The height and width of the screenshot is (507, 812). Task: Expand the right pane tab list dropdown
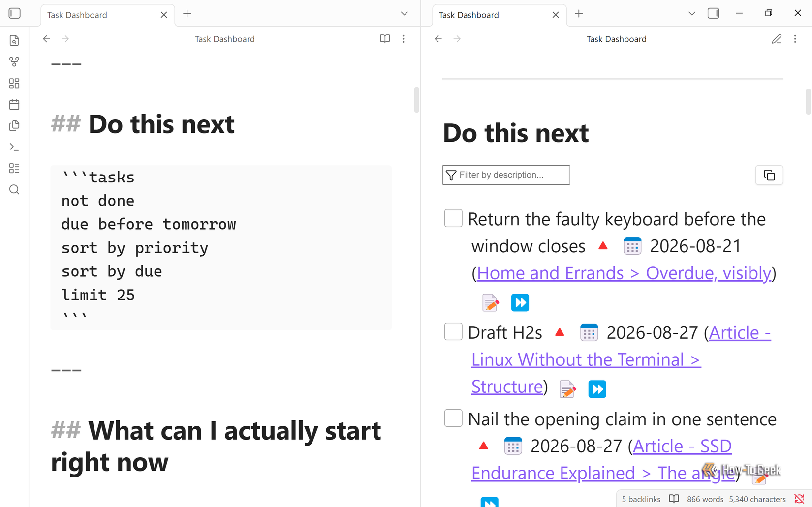click(x=692, y=14)
